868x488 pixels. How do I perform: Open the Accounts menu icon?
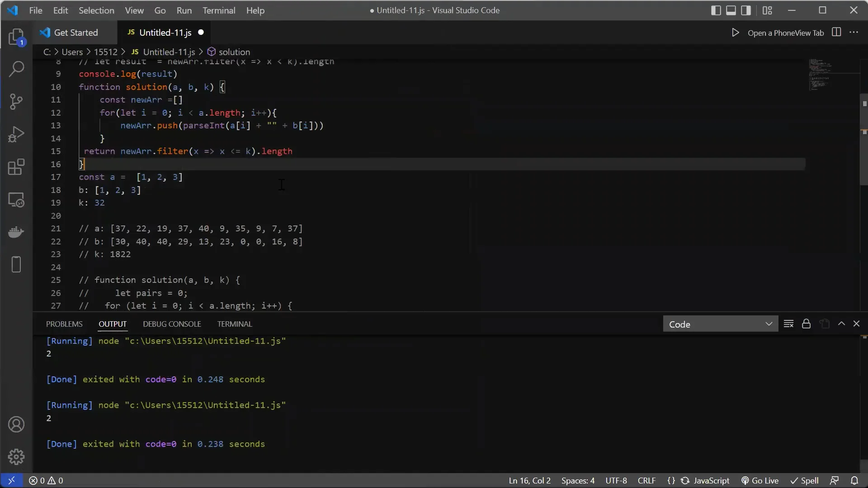click(16, 424)
